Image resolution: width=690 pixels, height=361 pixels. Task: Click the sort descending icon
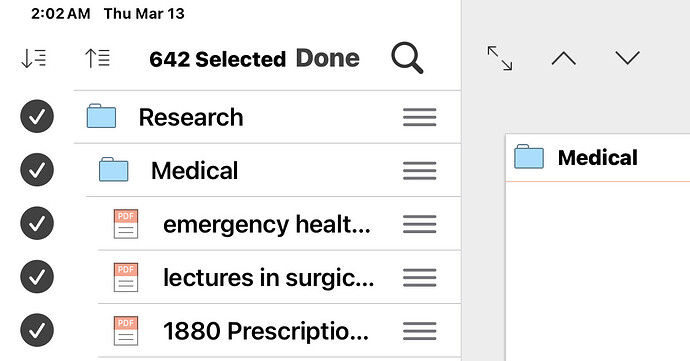click(33, 59)
